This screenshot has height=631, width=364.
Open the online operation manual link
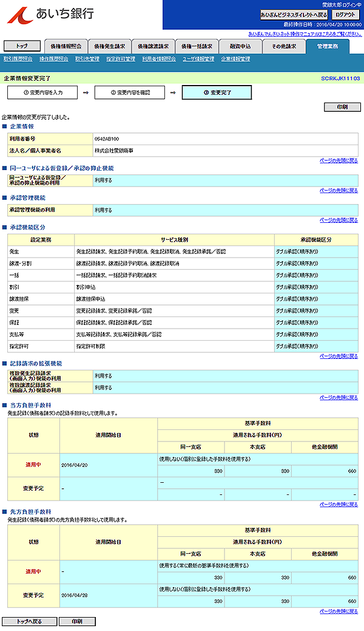pyautogui.click(x=305, y=34)
